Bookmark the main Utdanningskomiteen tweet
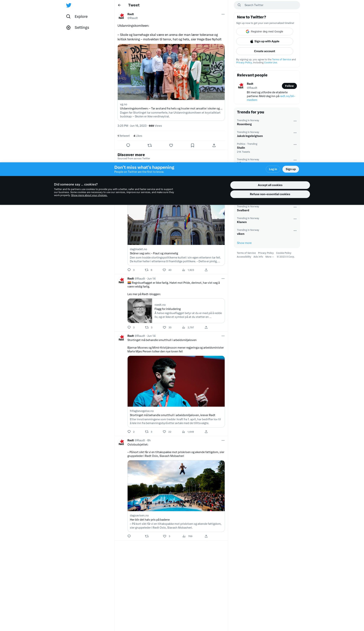The height and width of the screenshot is (631, 364). [192, 145]
